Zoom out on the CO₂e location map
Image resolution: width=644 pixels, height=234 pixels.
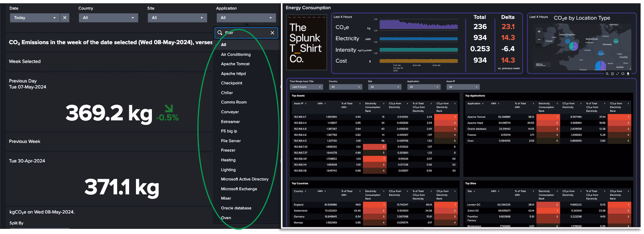tap(539, 39)
